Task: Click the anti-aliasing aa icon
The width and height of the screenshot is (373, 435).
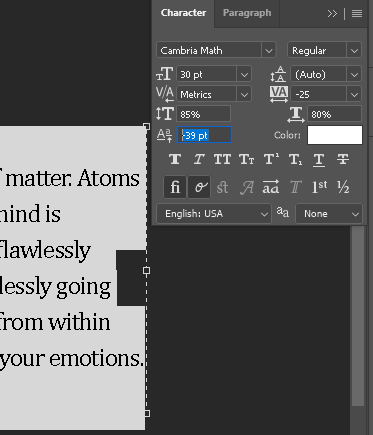Action: tap(283, 212)
